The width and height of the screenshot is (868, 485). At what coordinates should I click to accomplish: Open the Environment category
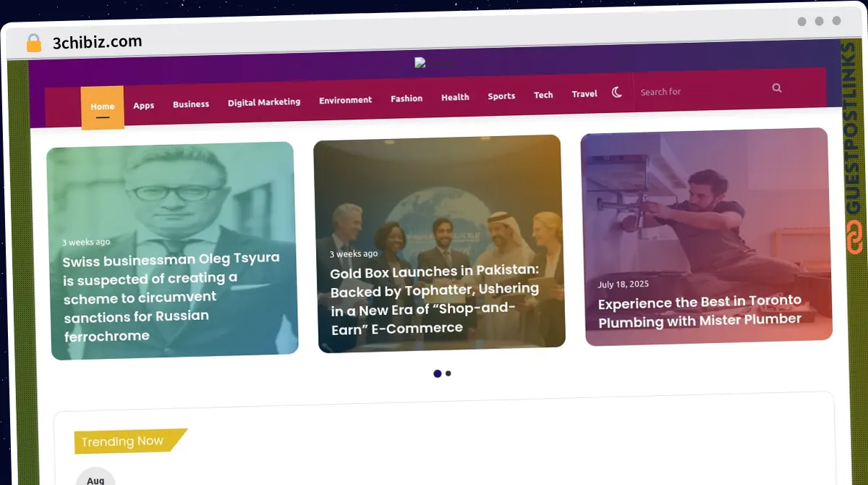click(x=345, y=100)
